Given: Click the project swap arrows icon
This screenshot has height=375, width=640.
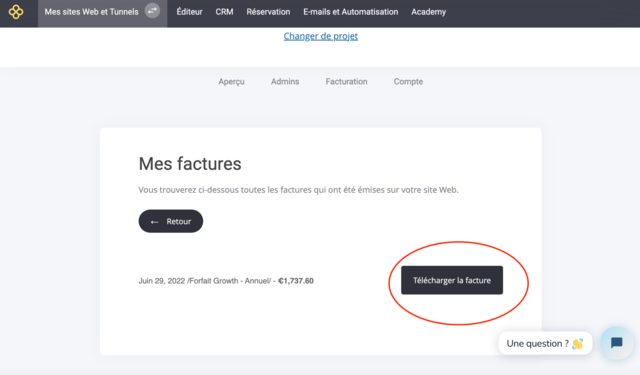Looking at the screenshot, I should (x=152, y=11).
